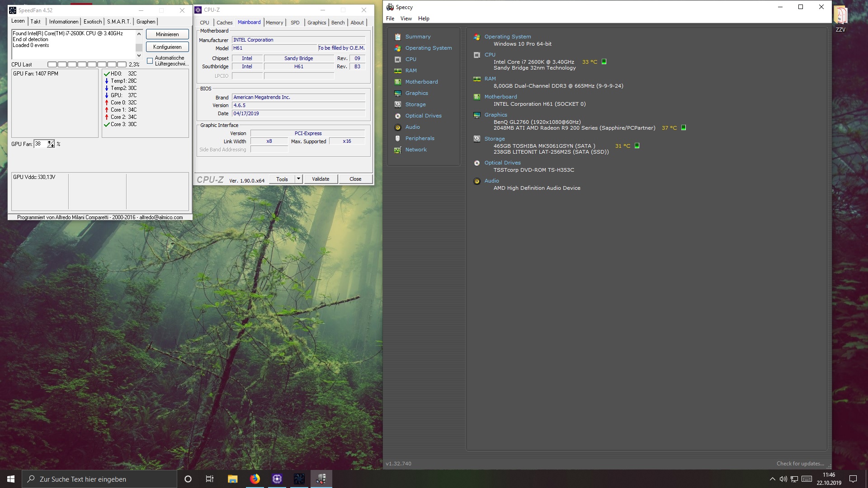Open the Motherboard section icon in Speccy sidebar
The image size is (868, 488).
pyautogui.click(x=398, y=82)
